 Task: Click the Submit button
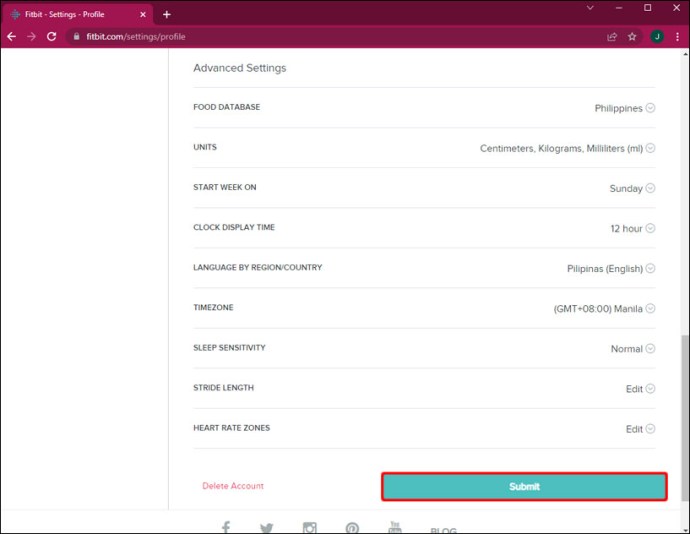coord(524,486)
